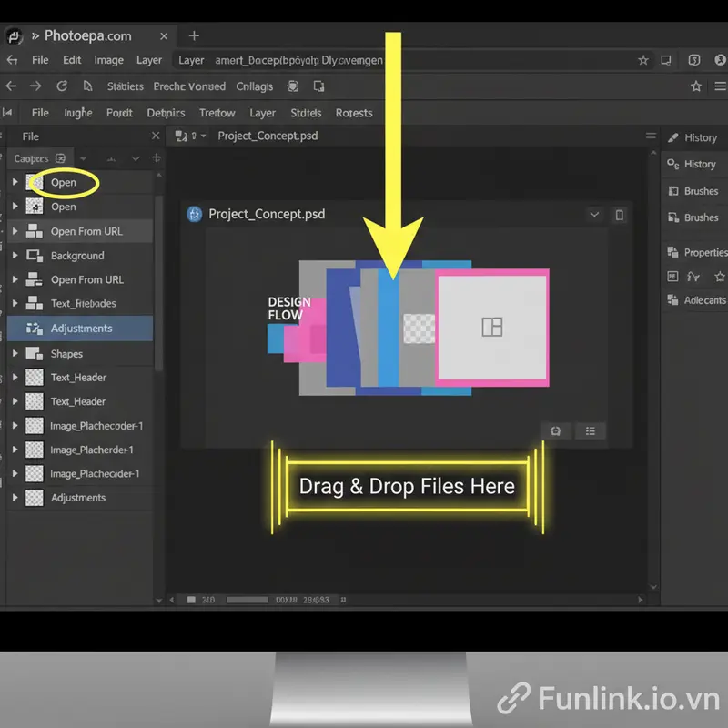Select the highlighted Adjustments row
The height and width of the screenshot is (728, 728).
81,329
